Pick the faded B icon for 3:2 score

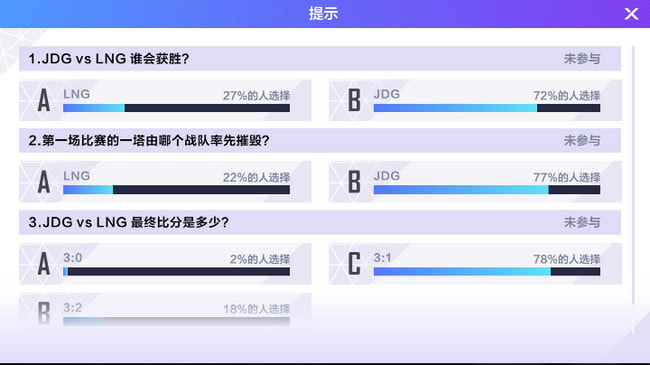(44, 312)
